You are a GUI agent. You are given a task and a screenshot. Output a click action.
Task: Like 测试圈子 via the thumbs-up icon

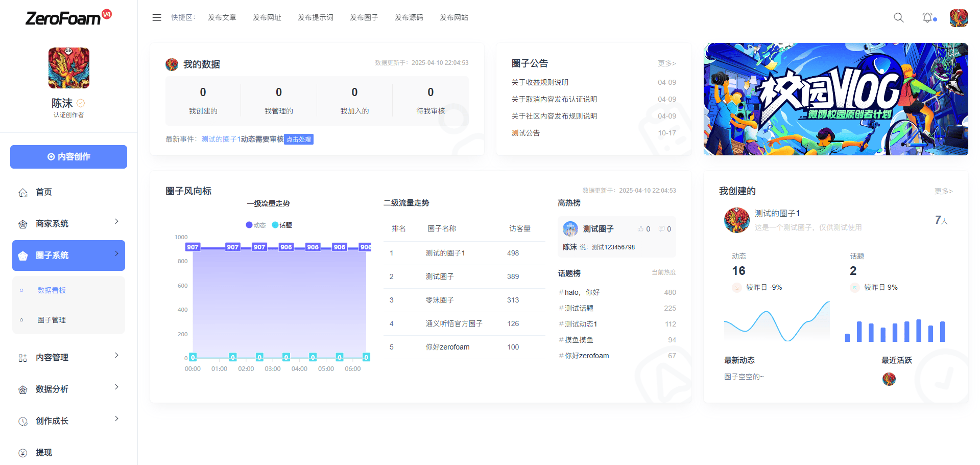point(640,228)
